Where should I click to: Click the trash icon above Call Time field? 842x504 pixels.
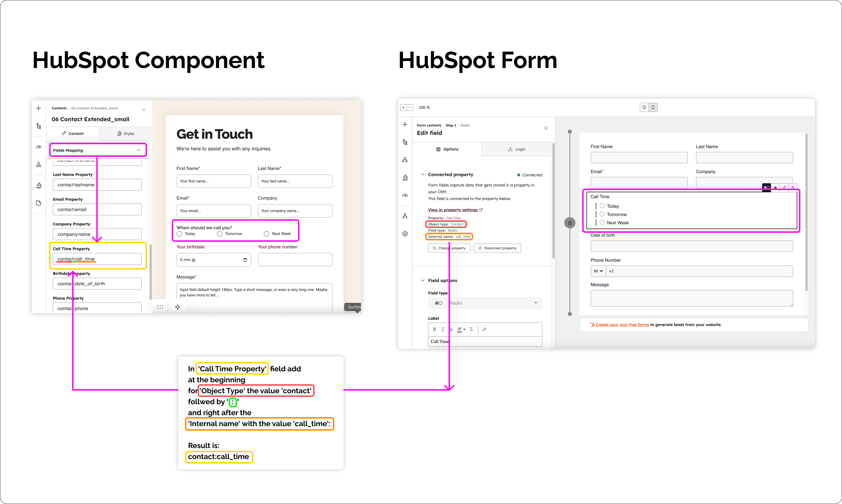point(793,187)
